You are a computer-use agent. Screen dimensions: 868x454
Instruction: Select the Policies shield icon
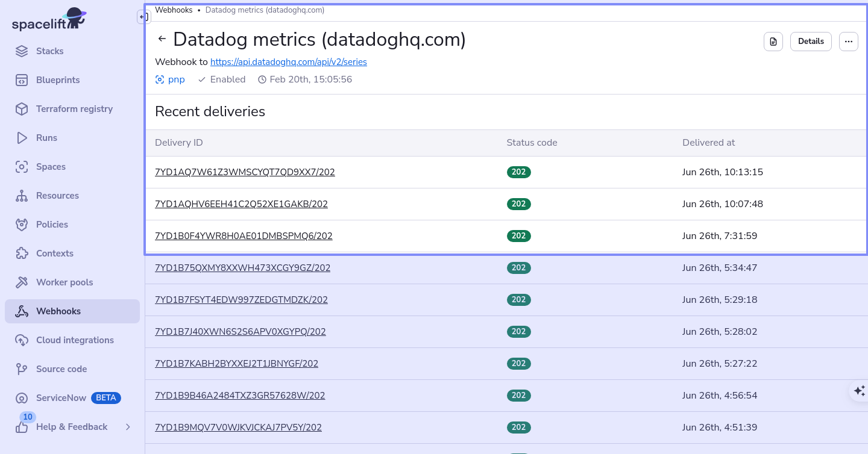22,225
